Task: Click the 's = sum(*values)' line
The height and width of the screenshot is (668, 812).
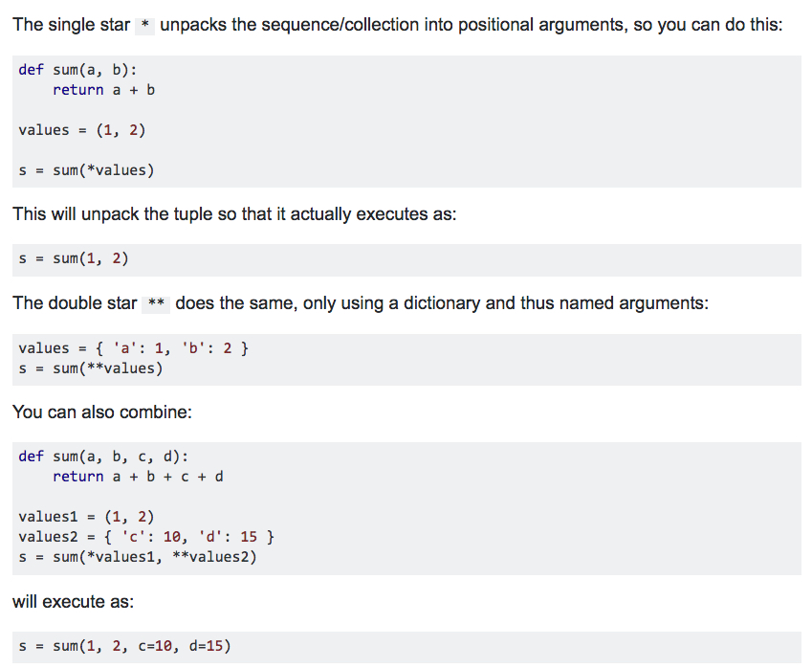Action: pos(86,170)
